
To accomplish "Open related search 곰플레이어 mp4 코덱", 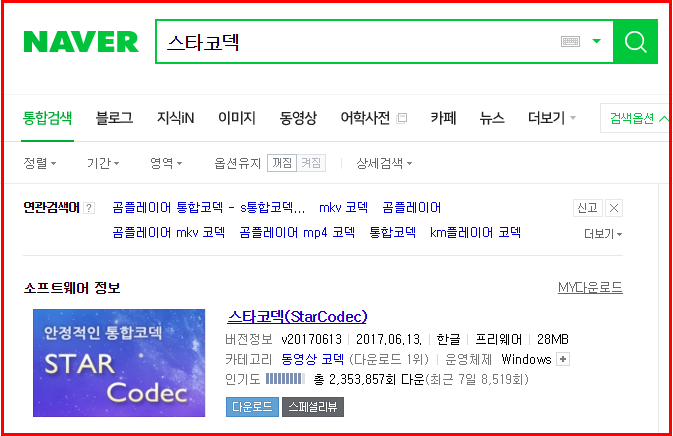I will [x=297, y=233].
